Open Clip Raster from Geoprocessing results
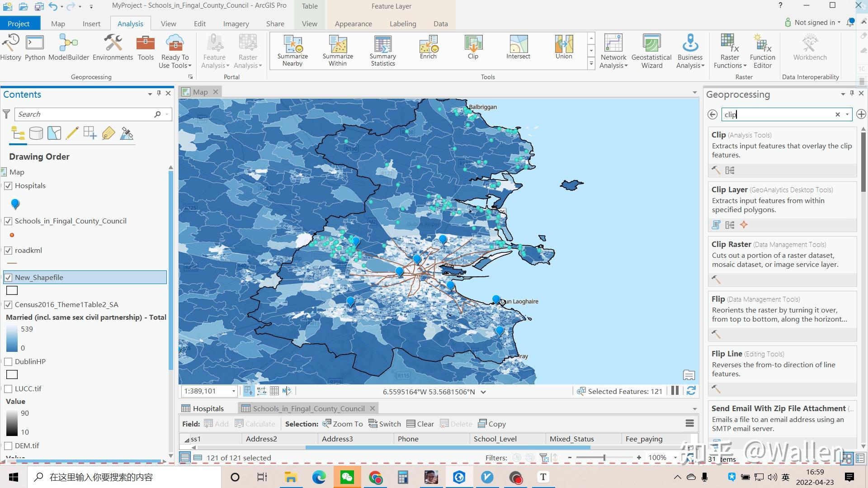The image size is (868, 488). (x=731, y=244)
